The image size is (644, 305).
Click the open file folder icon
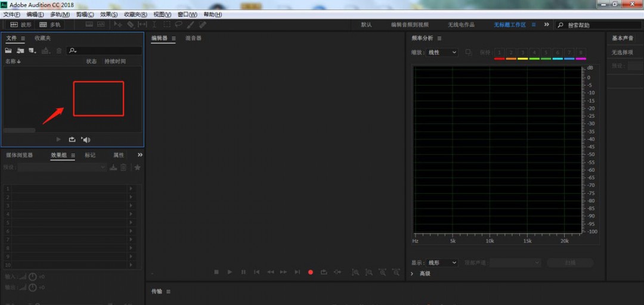pyautogui.click(x=9, y=51)
